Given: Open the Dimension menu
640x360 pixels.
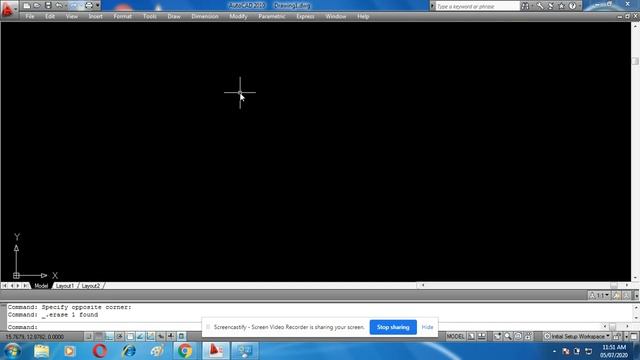Looking at the screenshot, I should (x=205, y=16).
